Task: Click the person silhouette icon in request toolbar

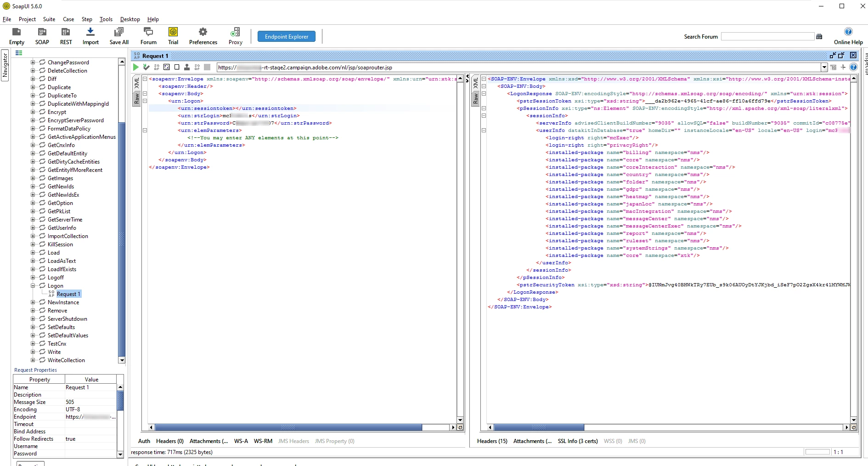Action: coord(187,67)
